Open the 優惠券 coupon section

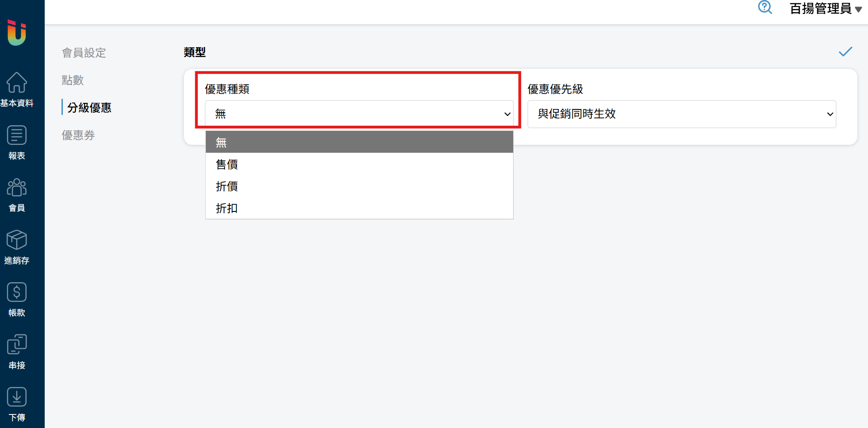[x=78, y=135]
